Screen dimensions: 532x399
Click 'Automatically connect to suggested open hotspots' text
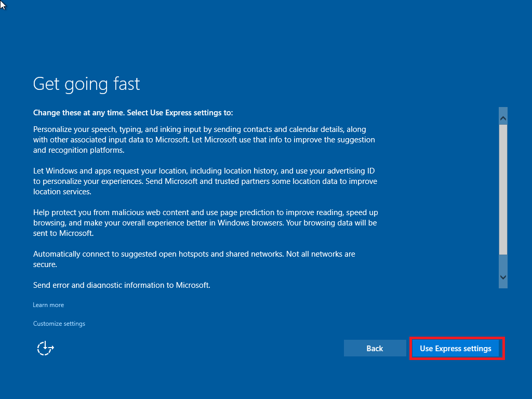(x=156, y=254)
